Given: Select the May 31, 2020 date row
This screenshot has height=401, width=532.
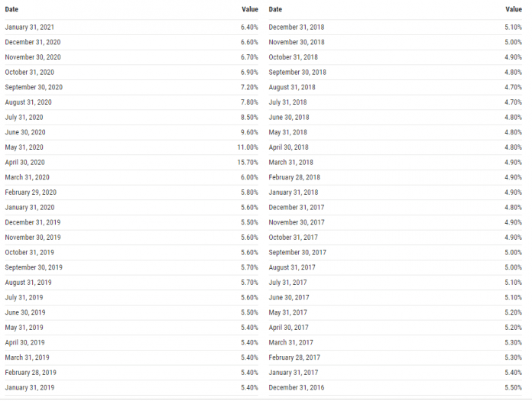Looking at the screenshot, I should (x=24, y=147).
